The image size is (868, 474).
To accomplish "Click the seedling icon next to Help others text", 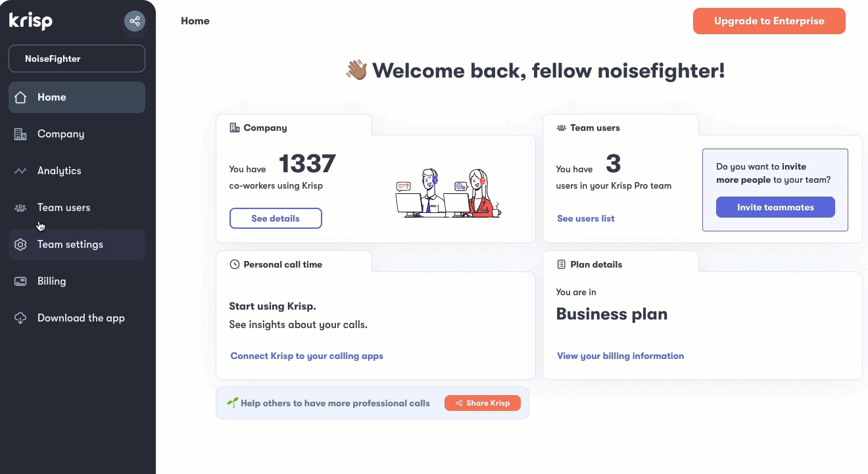I will [x=232, y=402].
